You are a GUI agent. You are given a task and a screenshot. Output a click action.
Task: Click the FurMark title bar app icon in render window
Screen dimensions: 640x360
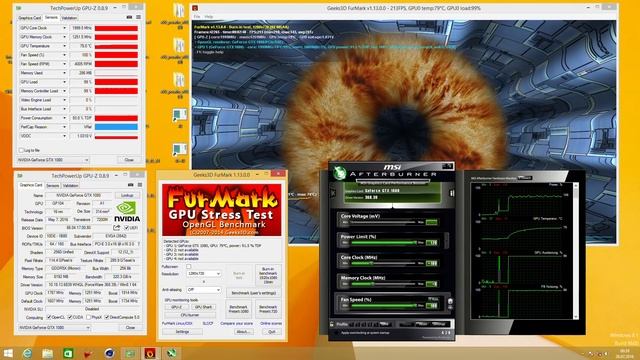point(195,8)
